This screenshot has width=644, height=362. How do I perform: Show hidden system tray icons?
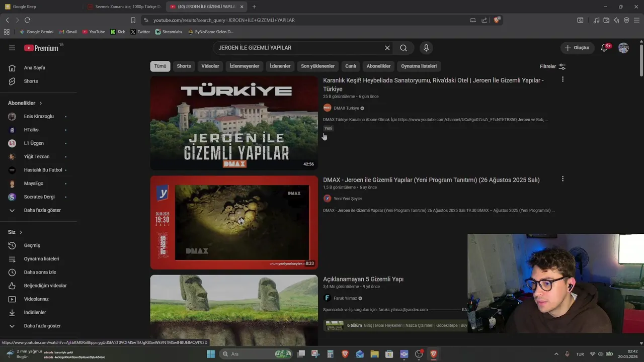click(556, 354)
